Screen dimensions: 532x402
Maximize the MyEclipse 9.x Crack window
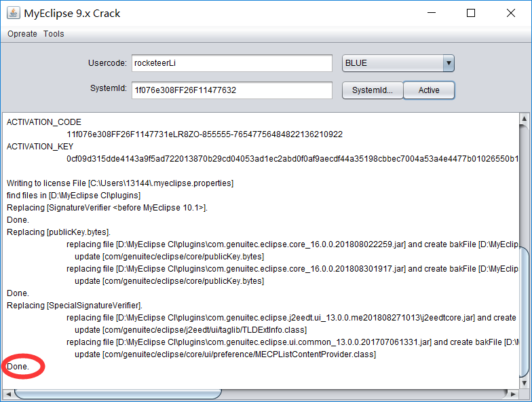pos(471,13)
